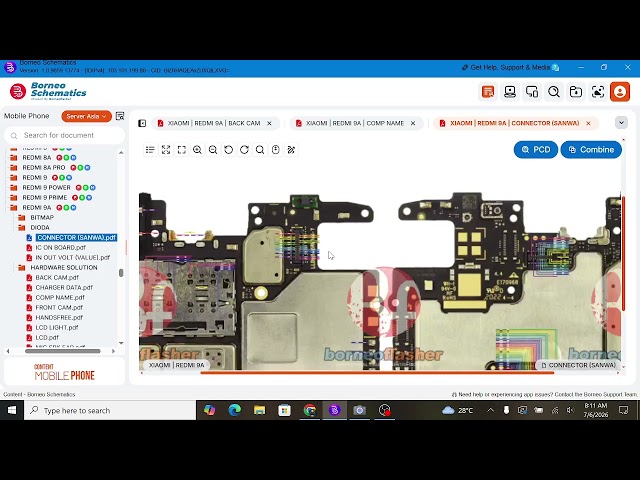Zoom out with the magnifier minus icon
This screenshot has height=480, width=640.
point(213,150)
